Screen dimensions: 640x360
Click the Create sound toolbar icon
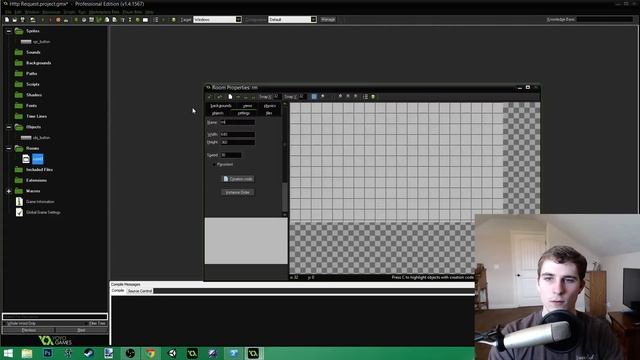tap(84, 20)
